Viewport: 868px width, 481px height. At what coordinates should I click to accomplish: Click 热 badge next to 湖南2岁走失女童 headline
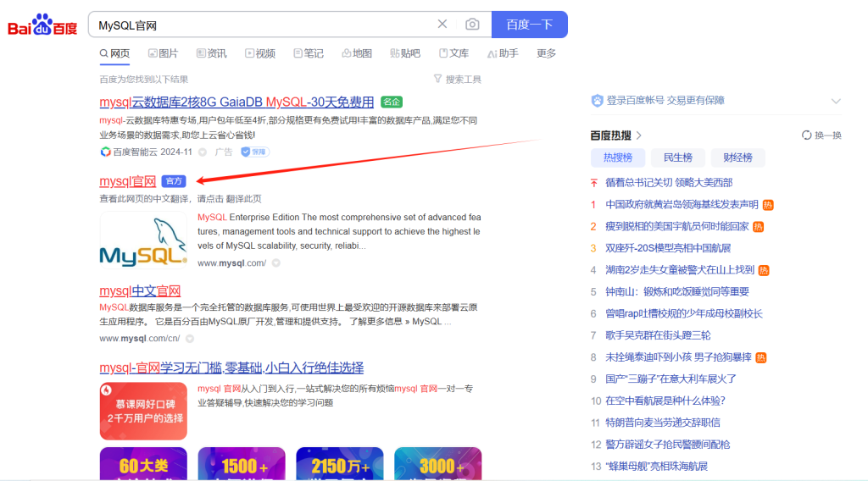tap(764, 270)
